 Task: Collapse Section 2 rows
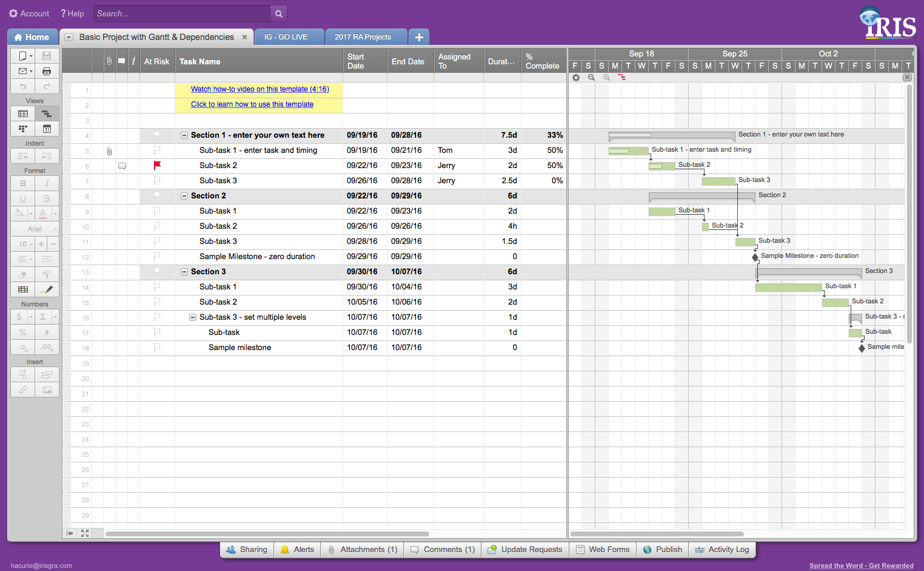[184, 196]
